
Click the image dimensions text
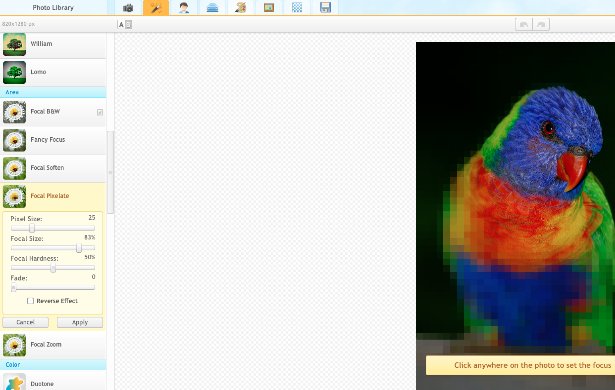(18, 24)
